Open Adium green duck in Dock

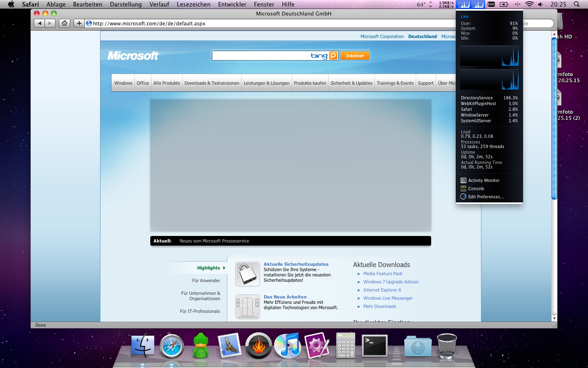200,346
